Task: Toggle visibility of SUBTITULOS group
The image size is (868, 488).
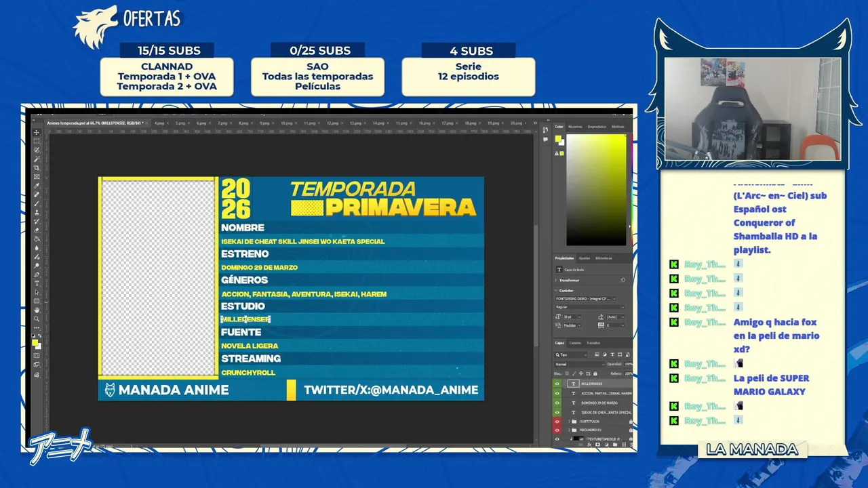Action: 557,422
